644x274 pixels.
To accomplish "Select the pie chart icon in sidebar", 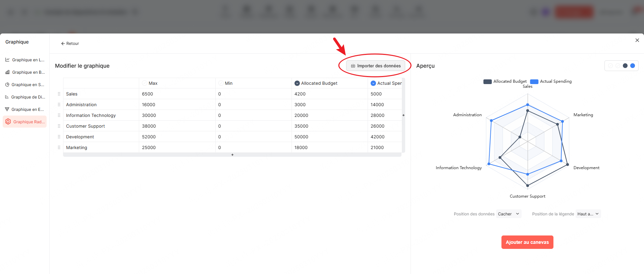I will coord(7,84).
